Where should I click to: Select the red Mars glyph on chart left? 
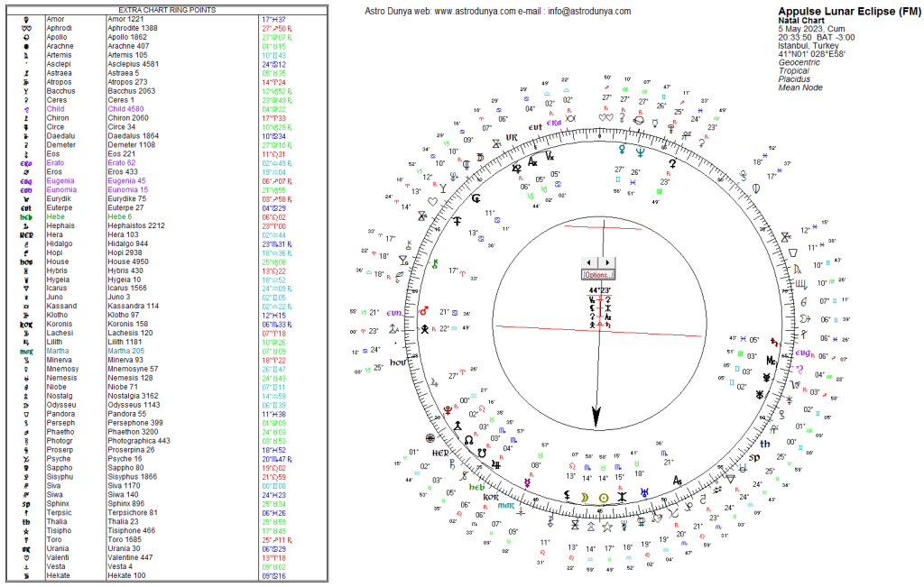coord(424,310)
